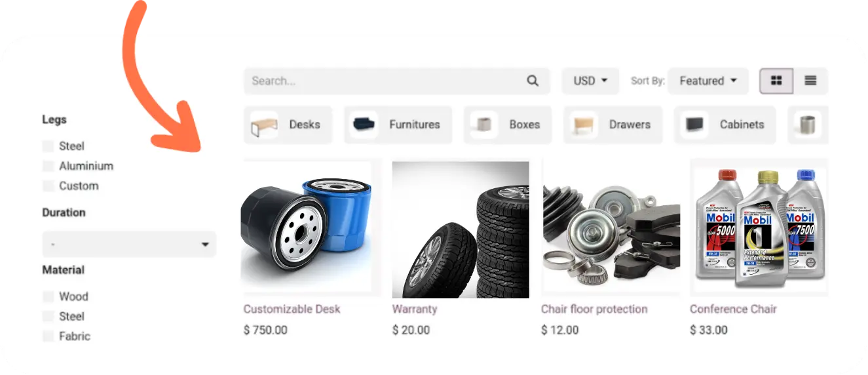The image size is (868, 375).
Task: Open the Warranty tires product image
Action: (x=461, y=229)
